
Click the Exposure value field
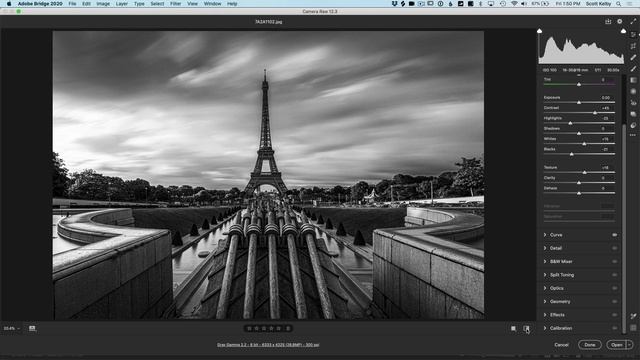(x=605, y=98)
